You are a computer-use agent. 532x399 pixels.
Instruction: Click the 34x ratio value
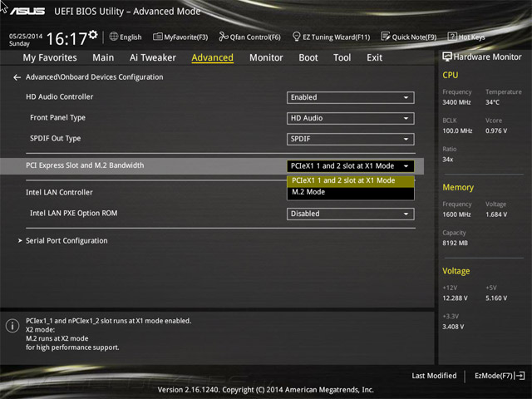click(448, 159)
